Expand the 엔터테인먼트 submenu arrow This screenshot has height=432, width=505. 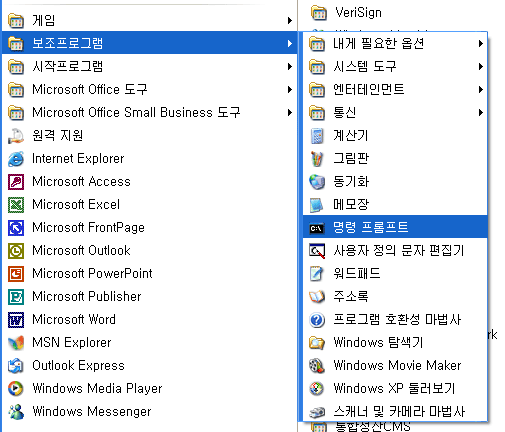480,90
